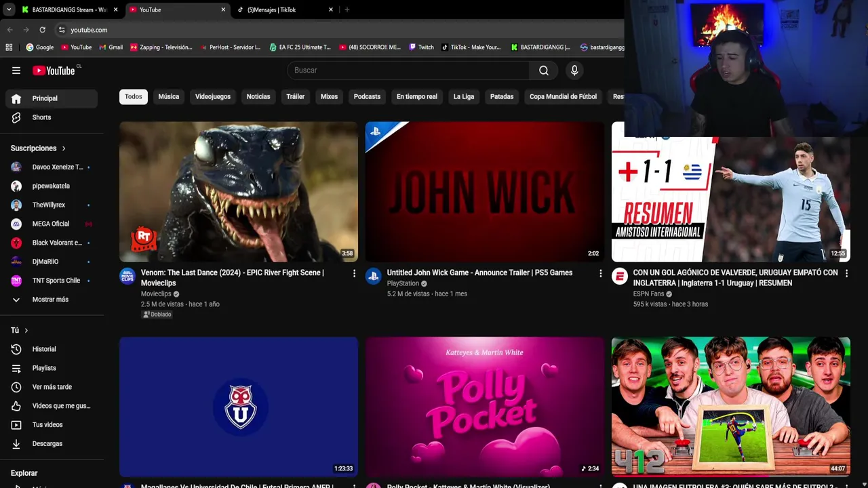868x488 pixels.
Task: Select the Todos filter chip
Action: [x=134, y=97]
